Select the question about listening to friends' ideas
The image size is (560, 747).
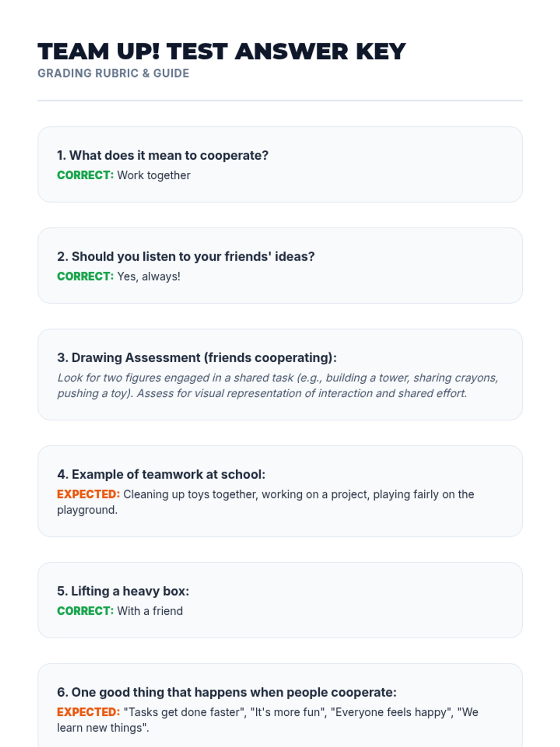tap(186, 257)
